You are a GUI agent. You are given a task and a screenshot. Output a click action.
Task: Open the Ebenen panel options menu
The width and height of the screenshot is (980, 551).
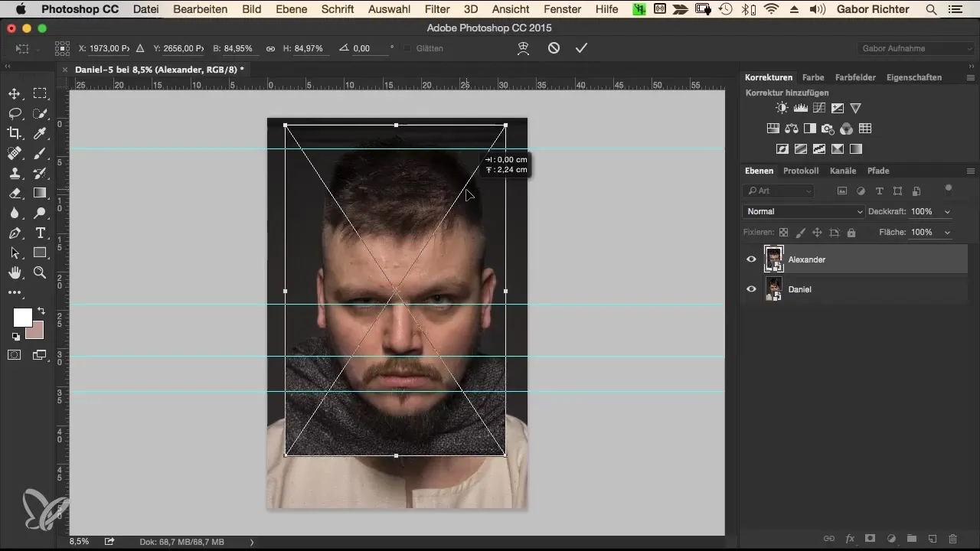970,171
